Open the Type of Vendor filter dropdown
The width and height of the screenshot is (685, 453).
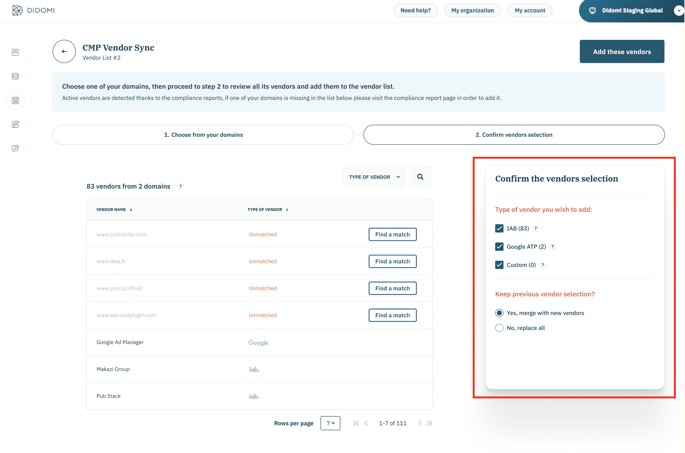pyautogui.click(x=374, y=177)
